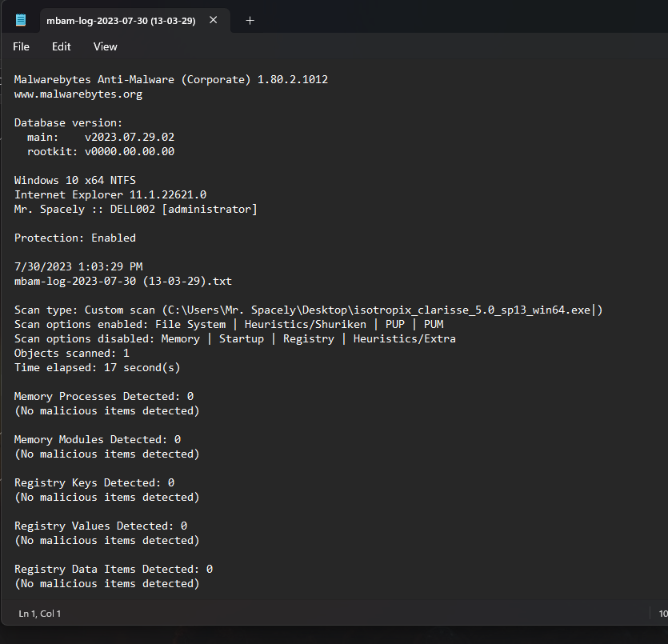Click the 'Registry Keys Detected: 0' line

[94, 482]
